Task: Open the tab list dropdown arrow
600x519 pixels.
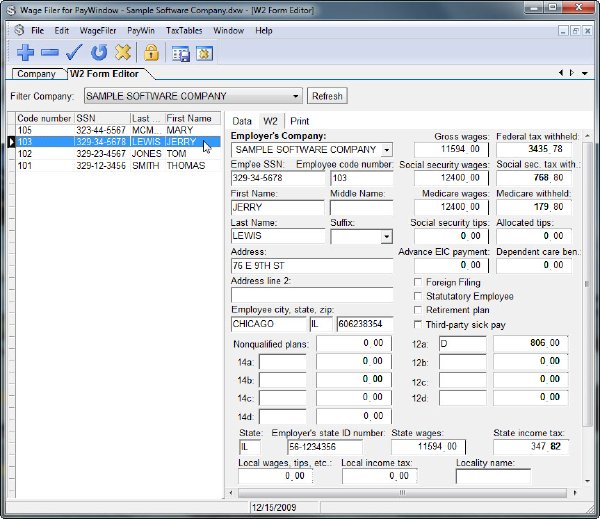Action: (585, 73)
